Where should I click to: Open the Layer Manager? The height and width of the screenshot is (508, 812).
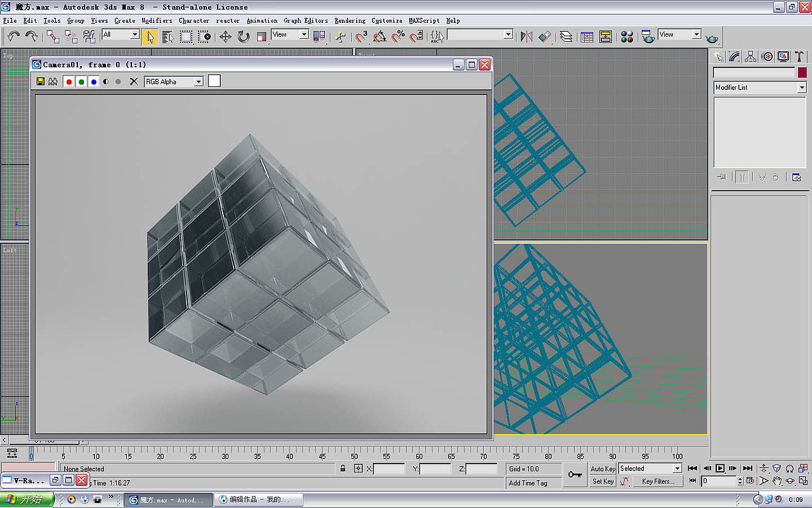pos(566,37)
